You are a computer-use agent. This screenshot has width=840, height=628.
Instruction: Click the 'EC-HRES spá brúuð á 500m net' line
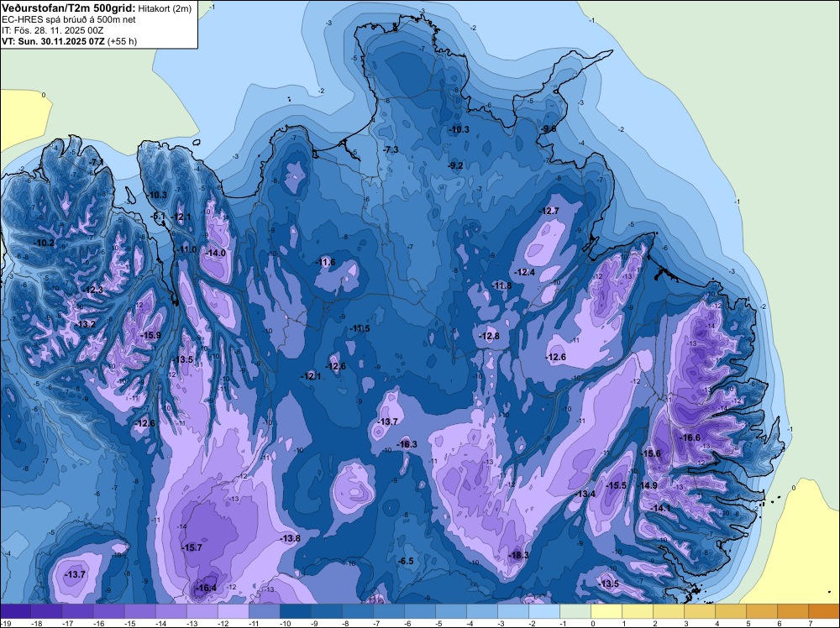point(69,19)
